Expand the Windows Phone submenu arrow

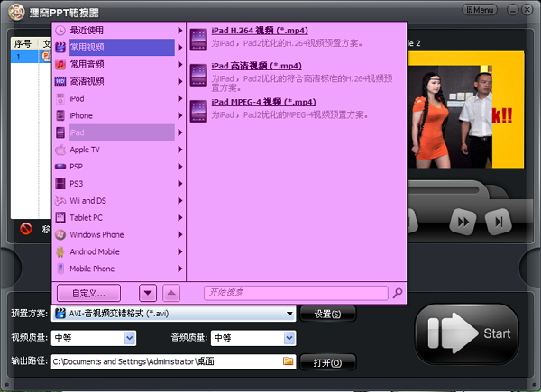(x=179, y=234)
